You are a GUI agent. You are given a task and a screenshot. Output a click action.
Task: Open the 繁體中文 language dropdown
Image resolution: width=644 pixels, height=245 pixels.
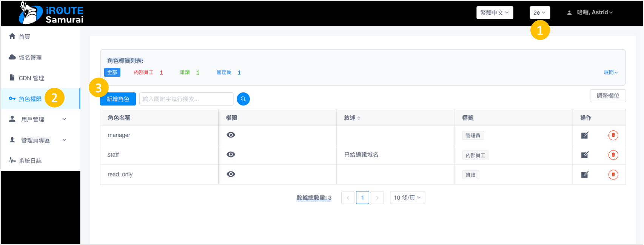tap(495, 13)
